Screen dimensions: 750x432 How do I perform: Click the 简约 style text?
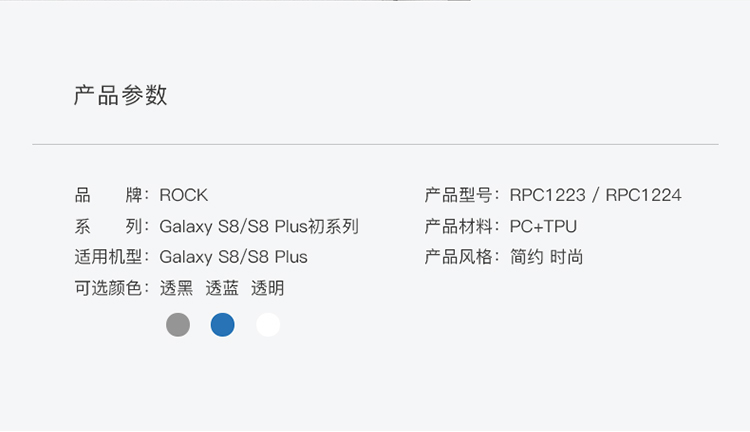tap(526, 257)
